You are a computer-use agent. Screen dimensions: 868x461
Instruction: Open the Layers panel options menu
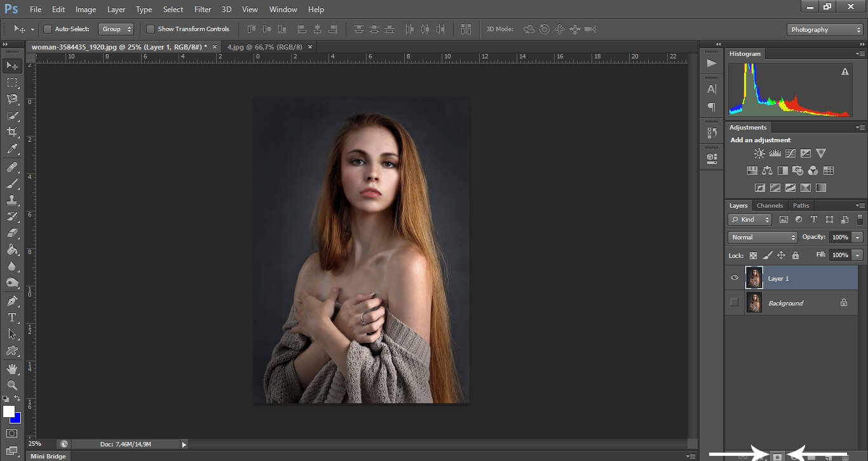861,206
